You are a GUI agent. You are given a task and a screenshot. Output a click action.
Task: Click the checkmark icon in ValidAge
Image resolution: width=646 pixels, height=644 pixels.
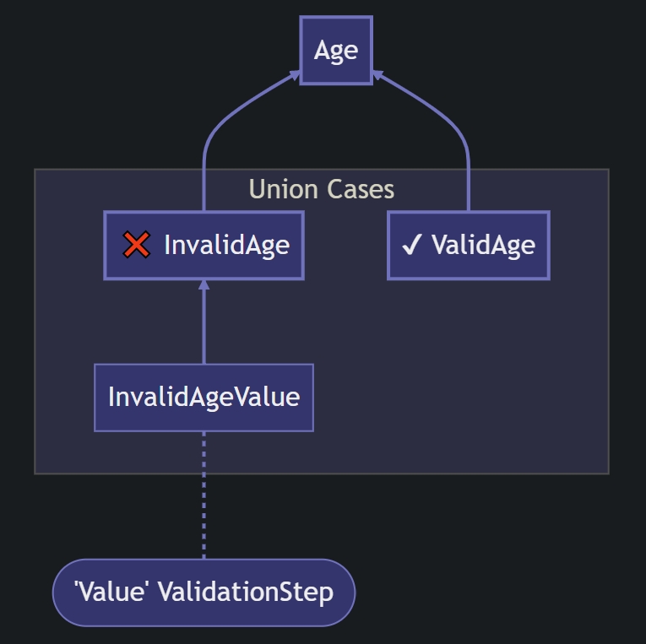point(411,246)
